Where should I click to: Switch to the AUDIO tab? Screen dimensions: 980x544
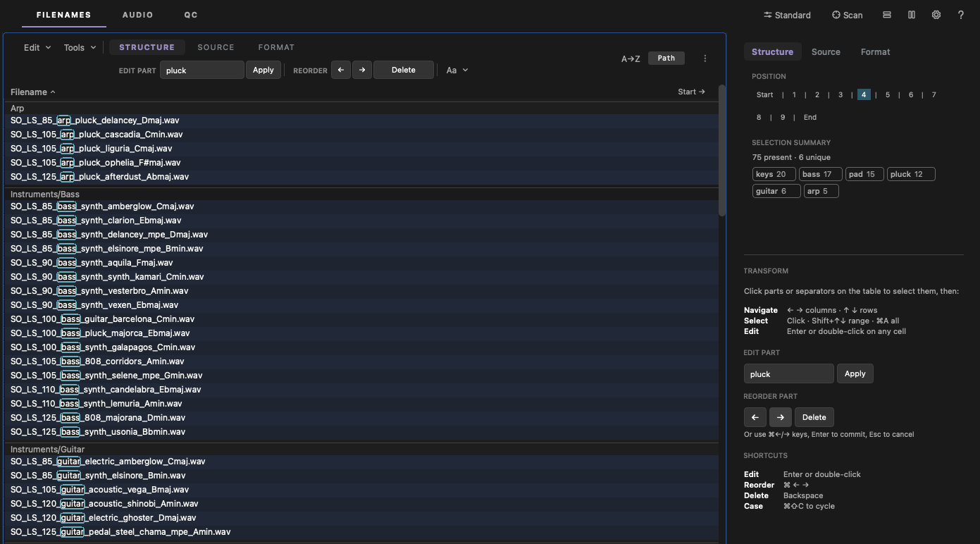(x=138, y=15)
